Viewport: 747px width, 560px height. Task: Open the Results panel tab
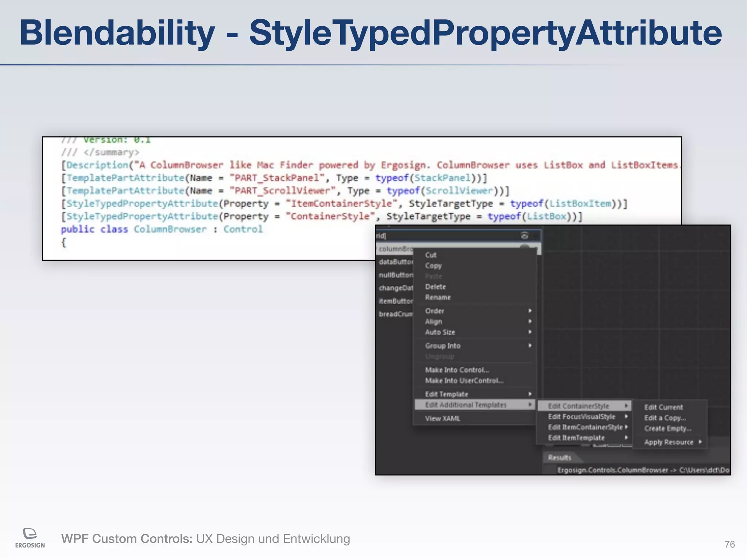(560, 457)
